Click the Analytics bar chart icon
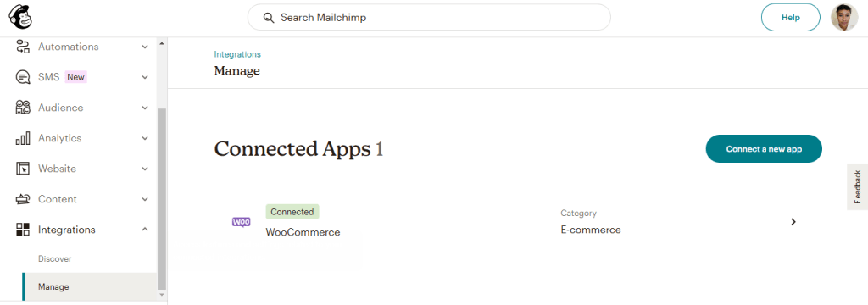 pyautogui.click(x=23, y=138)
